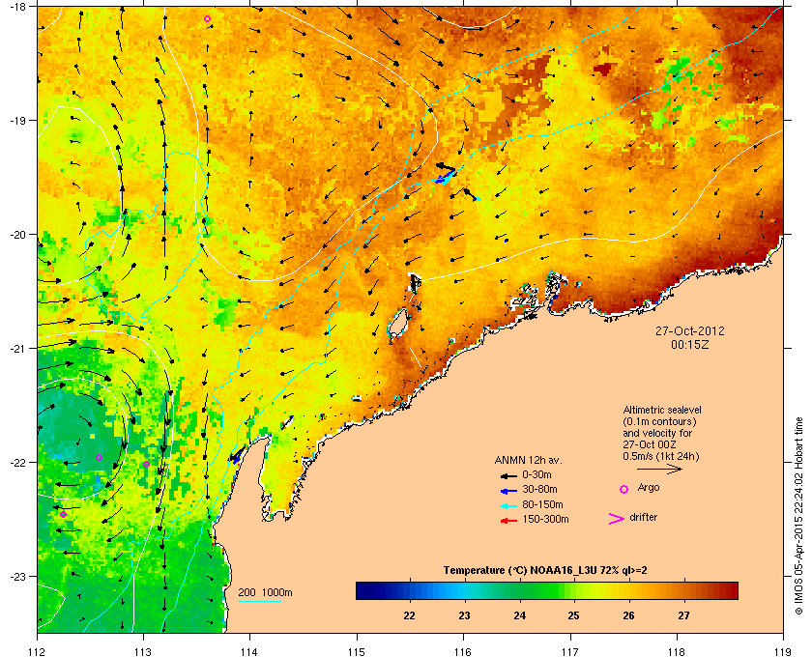Click the colorbar tick label 27
Viewport: 812px width, 657px height.
683,615
